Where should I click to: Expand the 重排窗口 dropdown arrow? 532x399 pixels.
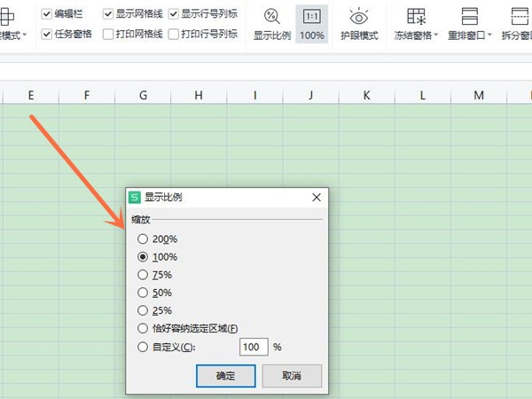click(x=490, y=36)
